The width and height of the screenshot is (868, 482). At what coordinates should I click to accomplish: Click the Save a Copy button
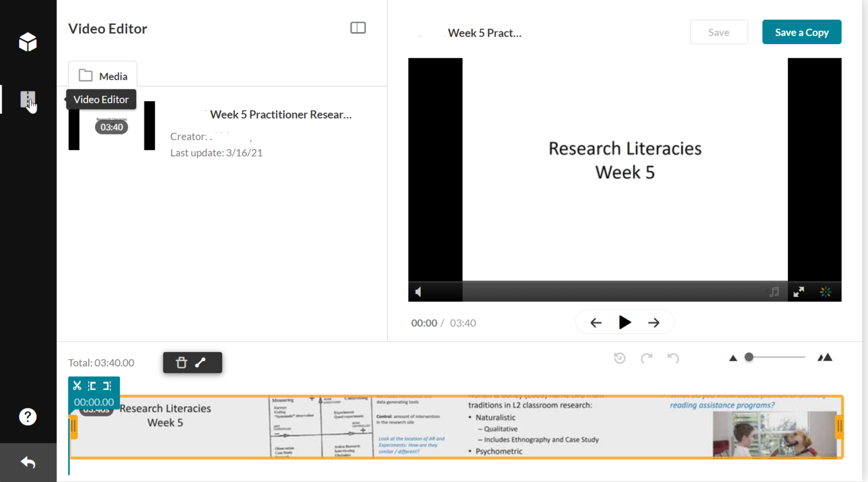pyautogui.click(x=801, y=32)
